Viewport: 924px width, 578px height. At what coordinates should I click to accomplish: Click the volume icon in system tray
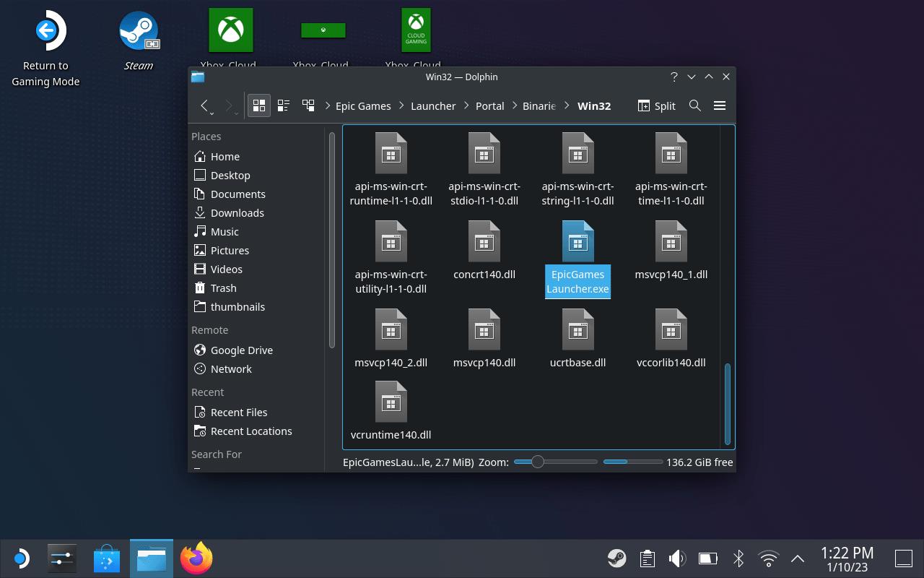point(676,558)
